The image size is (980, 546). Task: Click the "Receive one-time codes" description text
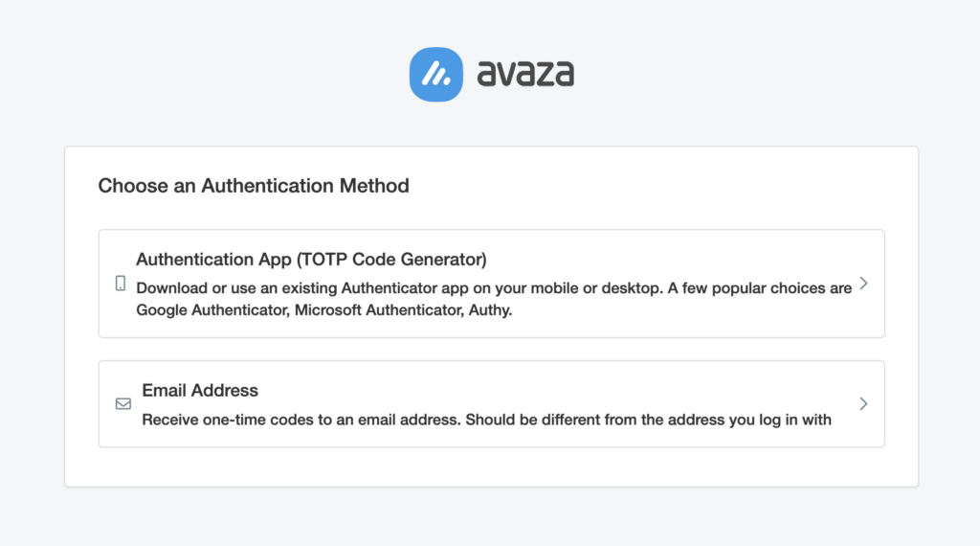[x=486, y=420]
